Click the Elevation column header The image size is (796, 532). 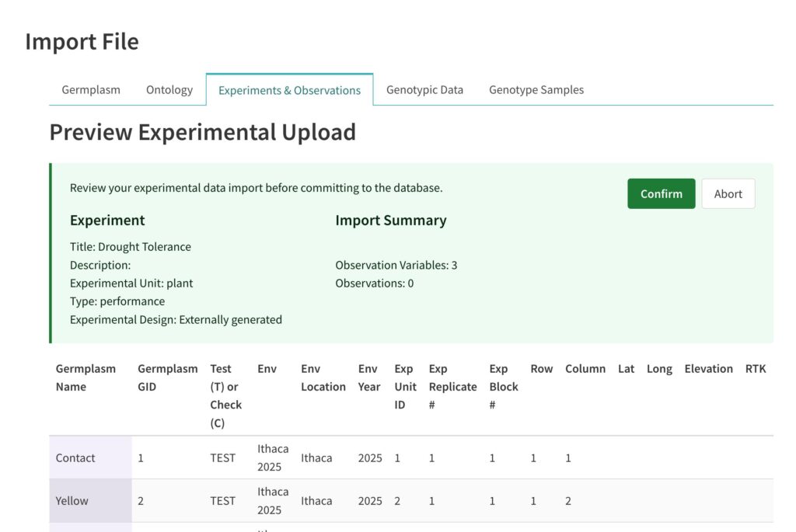708,369
